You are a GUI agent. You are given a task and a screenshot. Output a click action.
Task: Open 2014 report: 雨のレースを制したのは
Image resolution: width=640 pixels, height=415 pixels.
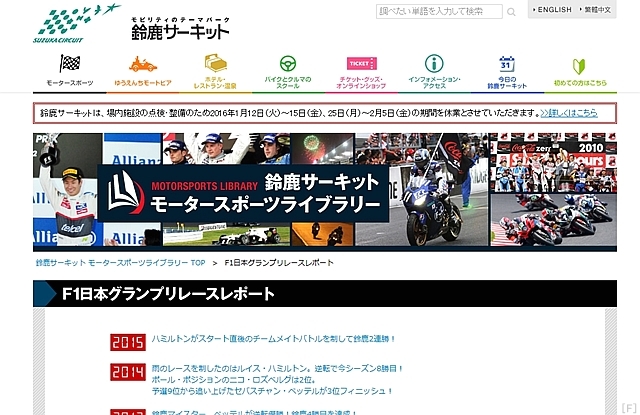pyautogui.click(x=278, y=368)
